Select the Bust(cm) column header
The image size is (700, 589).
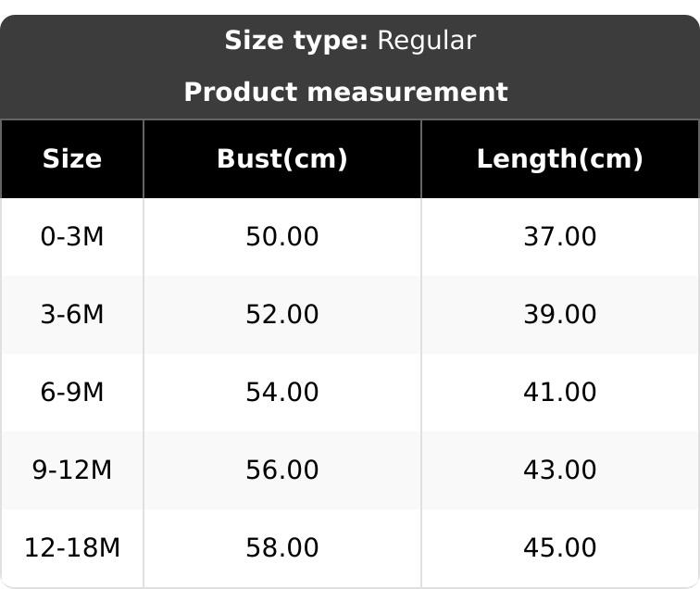(x=282, y=159)
